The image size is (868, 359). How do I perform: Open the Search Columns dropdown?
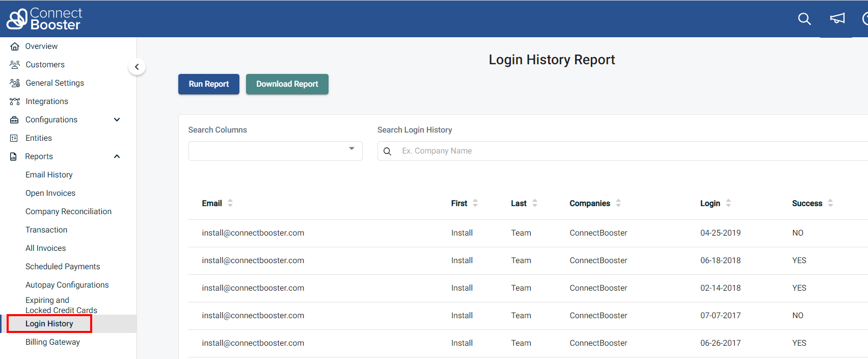[275, 151]
